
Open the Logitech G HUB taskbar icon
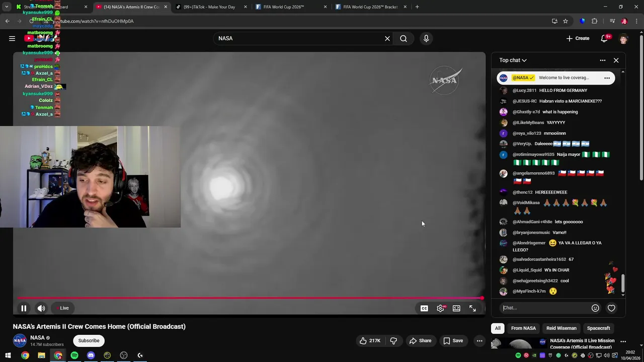(x=140, y=355)
